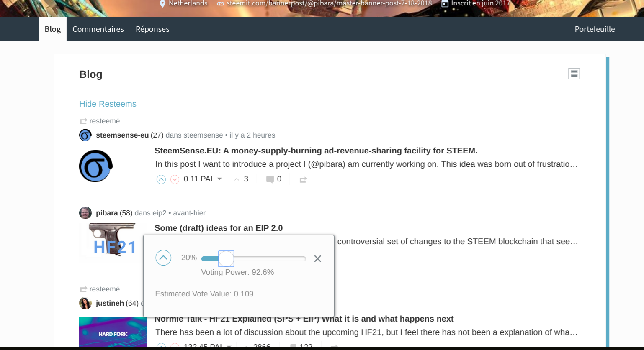Expand the 0.11 PAL payout dropdown
This screenshot has width=644, height=350.
[203, 179]
